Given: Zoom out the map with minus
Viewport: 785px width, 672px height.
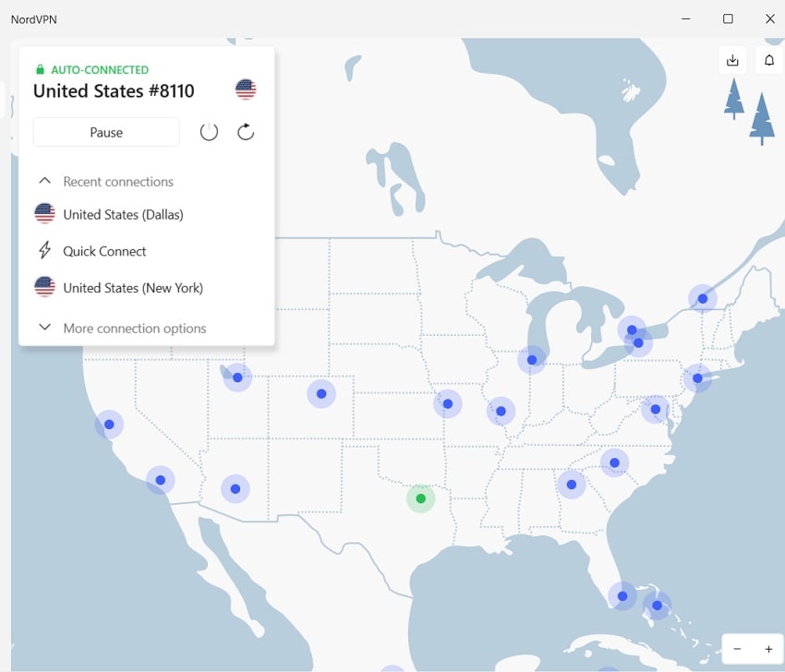Looking at the screenshot, I should (737, 649).
